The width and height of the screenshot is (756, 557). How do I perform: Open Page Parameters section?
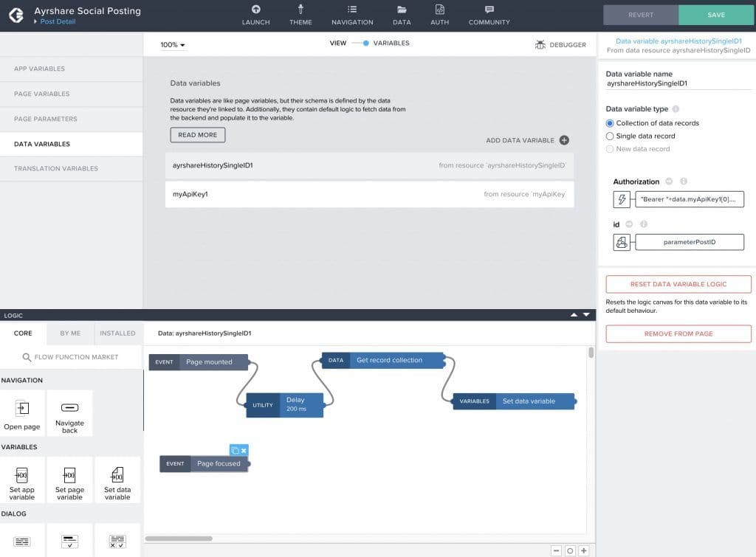pos(72,119)
